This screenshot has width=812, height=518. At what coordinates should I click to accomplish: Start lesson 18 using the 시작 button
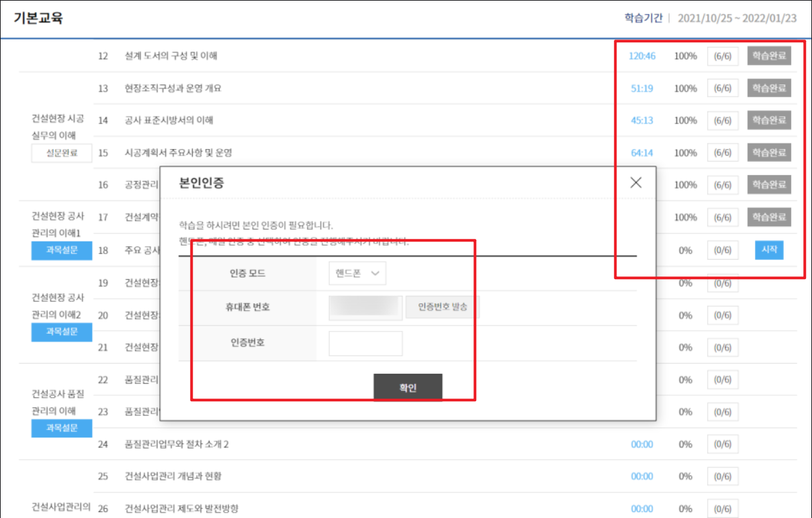click(768, 249)
